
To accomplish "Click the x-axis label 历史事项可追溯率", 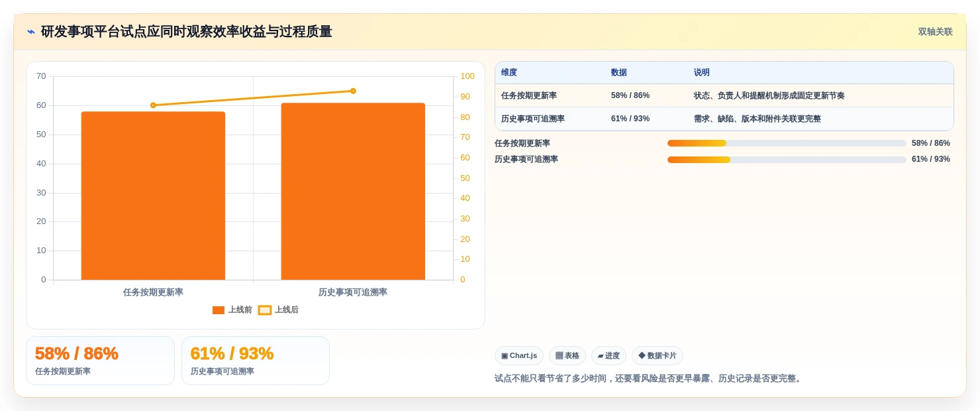I will coord(353,292).
